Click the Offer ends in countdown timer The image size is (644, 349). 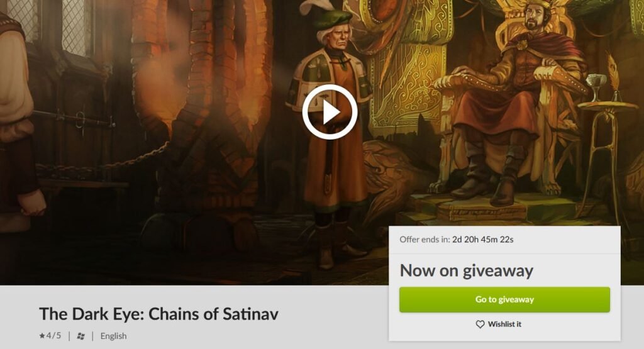click(x=457, y=240)
